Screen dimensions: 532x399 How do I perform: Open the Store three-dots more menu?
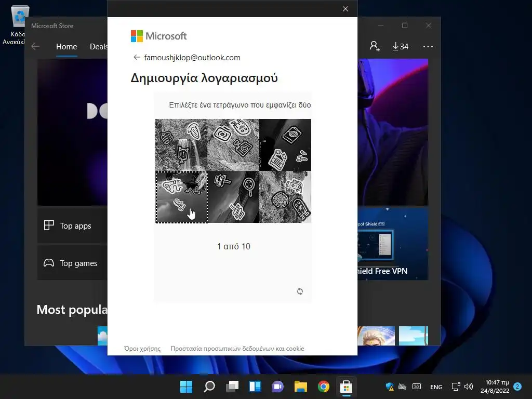(x=428, y=46)
